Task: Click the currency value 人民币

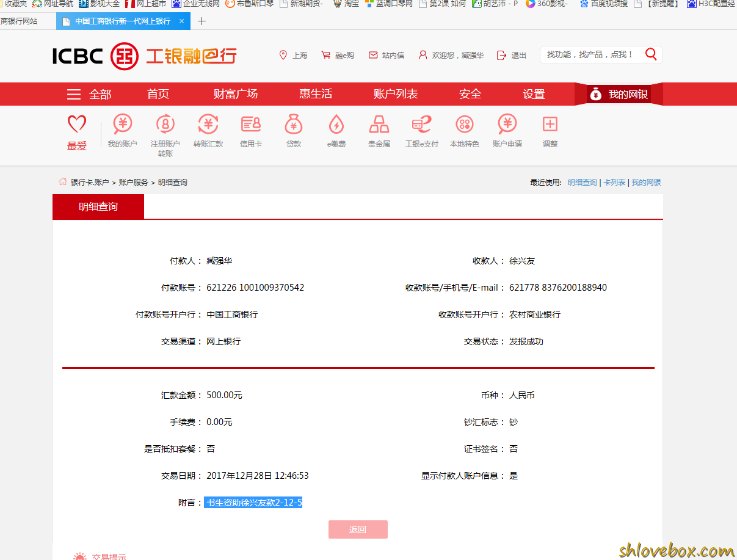Action: [522, 395]
